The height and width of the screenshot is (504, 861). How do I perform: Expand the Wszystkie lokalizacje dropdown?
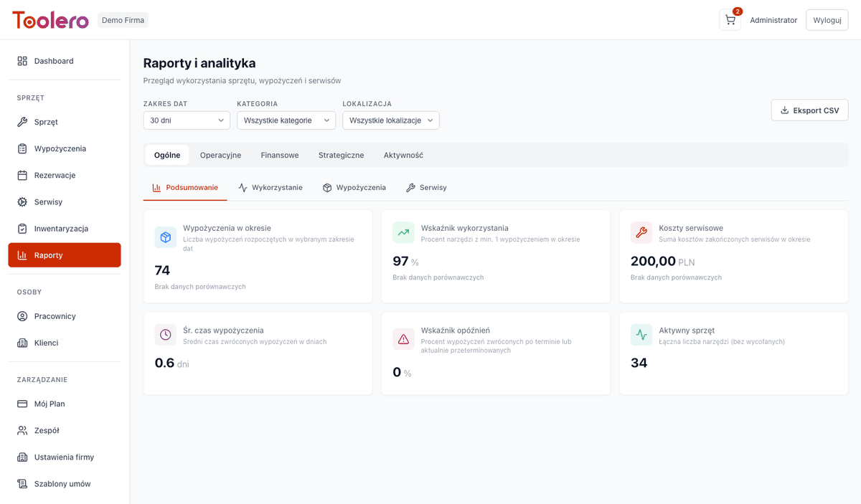pyautogui.click(x=390, y=120)
